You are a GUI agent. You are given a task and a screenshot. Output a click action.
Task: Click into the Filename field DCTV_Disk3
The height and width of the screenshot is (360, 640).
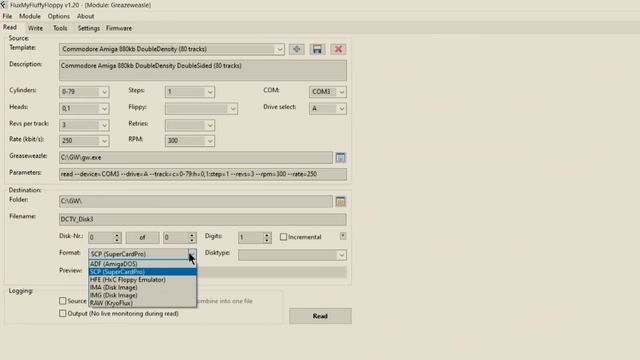click(x=202, y=219)
